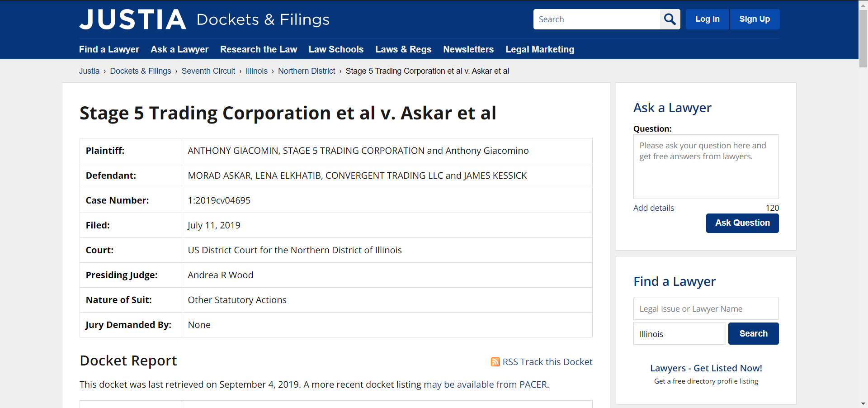This screenshot has height=408, width=868.
Task: Open the Dockets & Filings breadcrumb link
Action: pyautogui.click(x=141, y=71)
